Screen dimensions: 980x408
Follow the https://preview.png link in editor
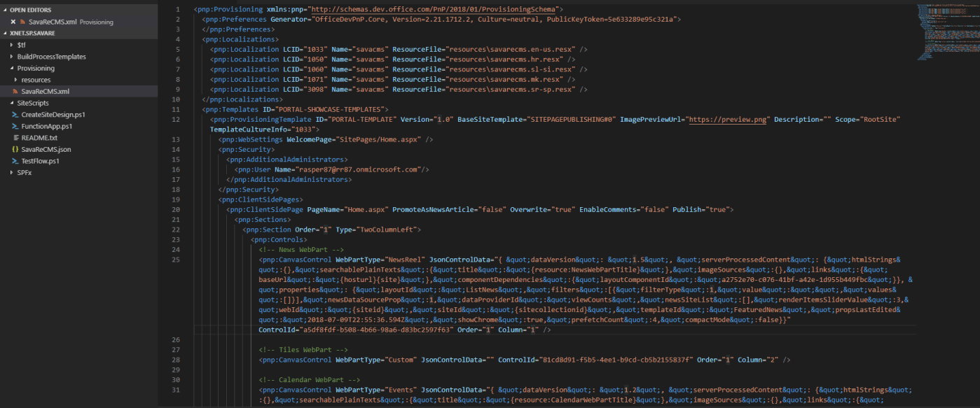[729, 120]
